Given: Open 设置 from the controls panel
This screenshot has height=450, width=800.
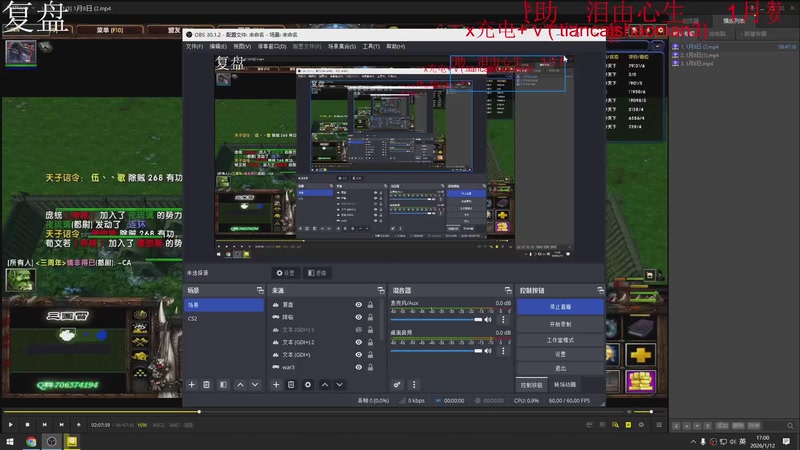Looking at the screenshot, I should pos(560,354).
